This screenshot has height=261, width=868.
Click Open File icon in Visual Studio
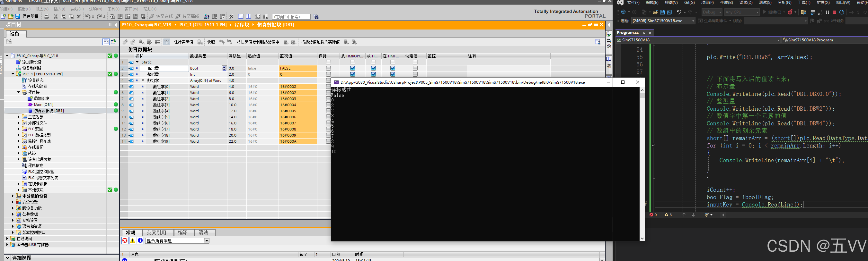point(655,12)
